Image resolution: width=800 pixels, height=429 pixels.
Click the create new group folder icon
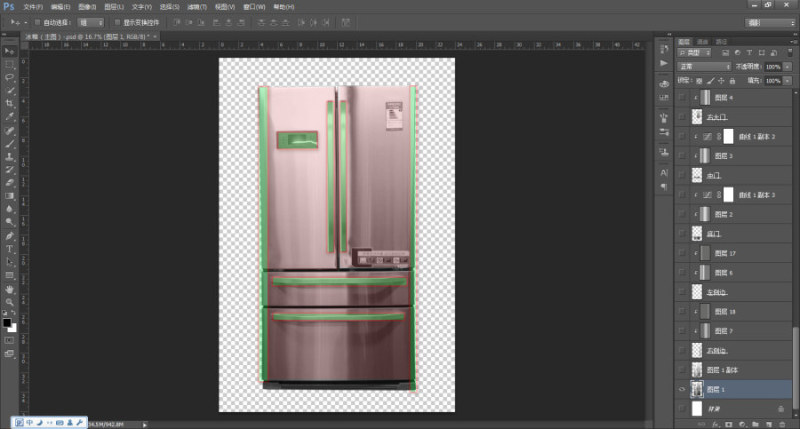pos(756,424)
